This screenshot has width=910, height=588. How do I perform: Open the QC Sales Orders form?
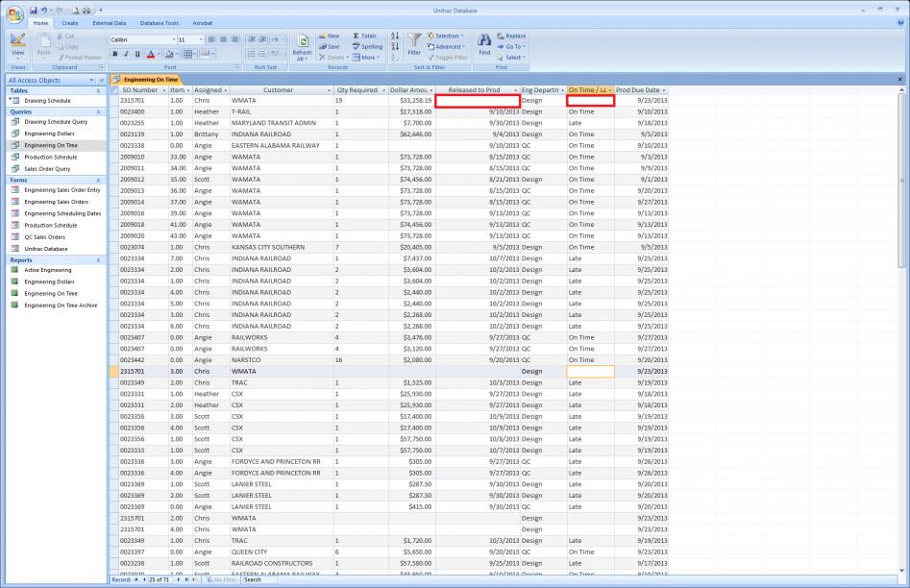[45, 236]
